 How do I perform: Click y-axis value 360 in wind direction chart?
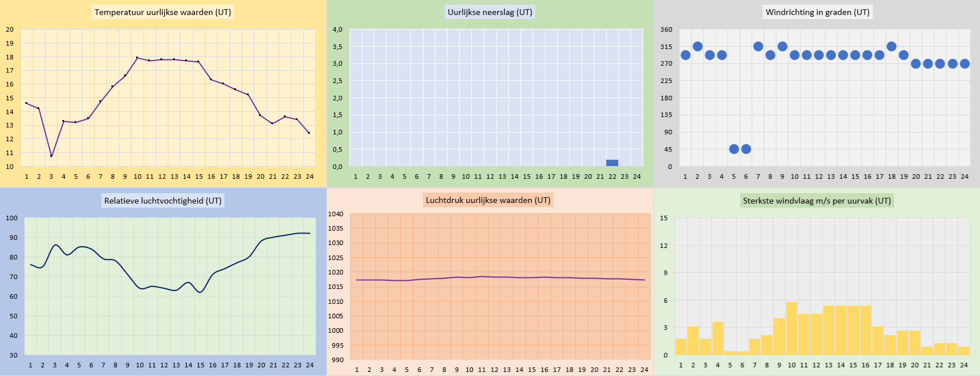(666, 29)
